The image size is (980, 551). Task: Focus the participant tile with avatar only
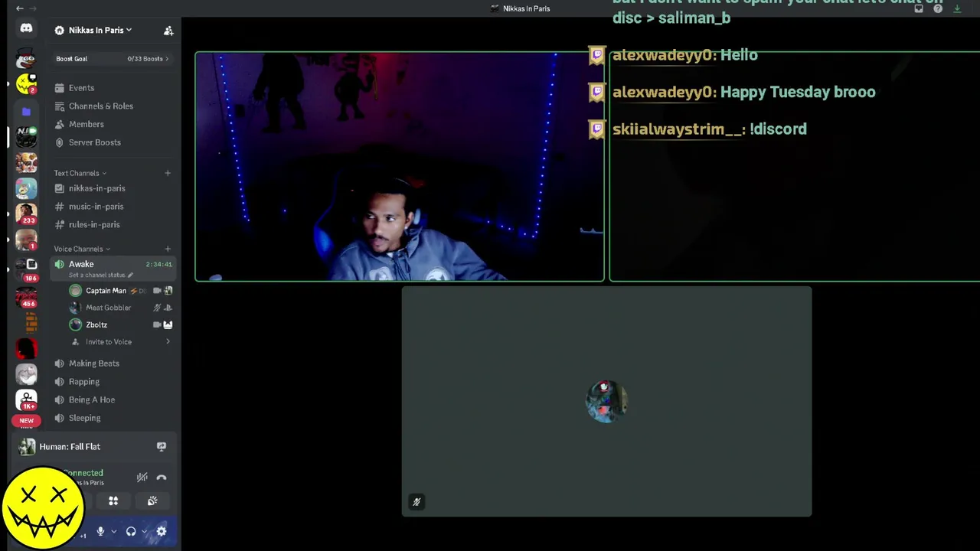pyautogui.click(x=606, y=402)
